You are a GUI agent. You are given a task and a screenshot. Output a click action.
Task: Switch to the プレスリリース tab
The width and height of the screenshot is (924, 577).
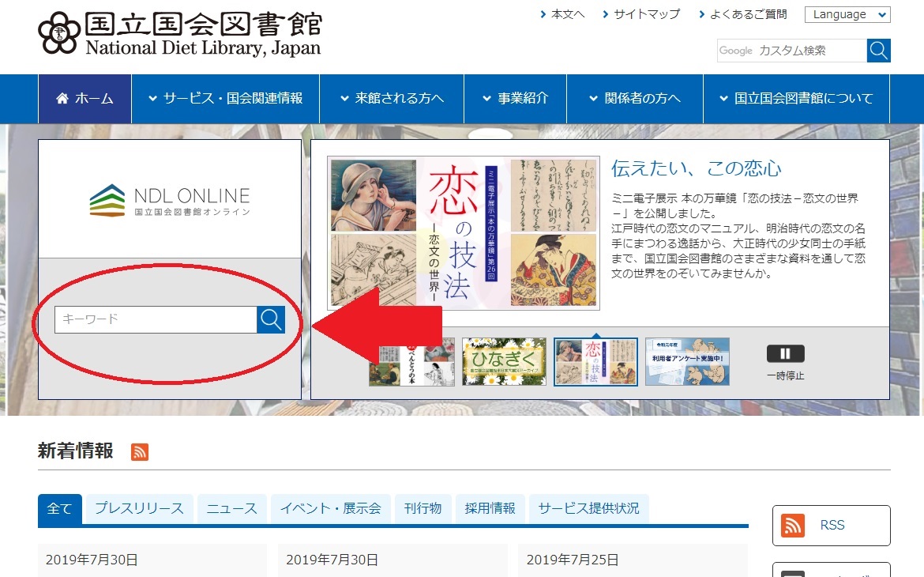(140, 508)
